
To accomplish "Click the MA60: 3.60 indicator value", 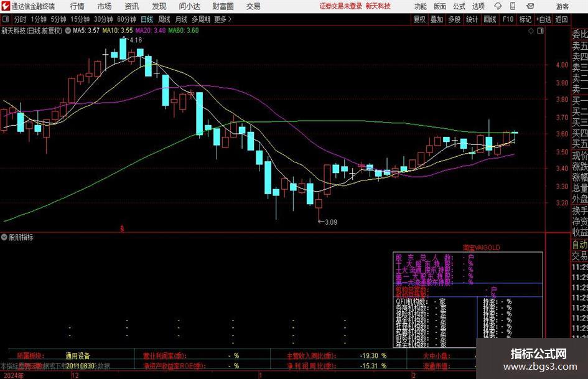I will tap(184, 30).
